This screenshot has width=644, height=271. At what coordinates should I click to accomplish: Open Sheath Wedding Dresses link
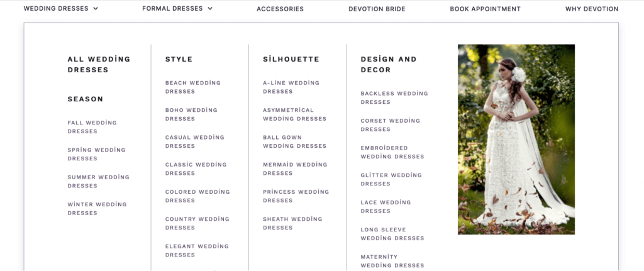coord(293,223)
